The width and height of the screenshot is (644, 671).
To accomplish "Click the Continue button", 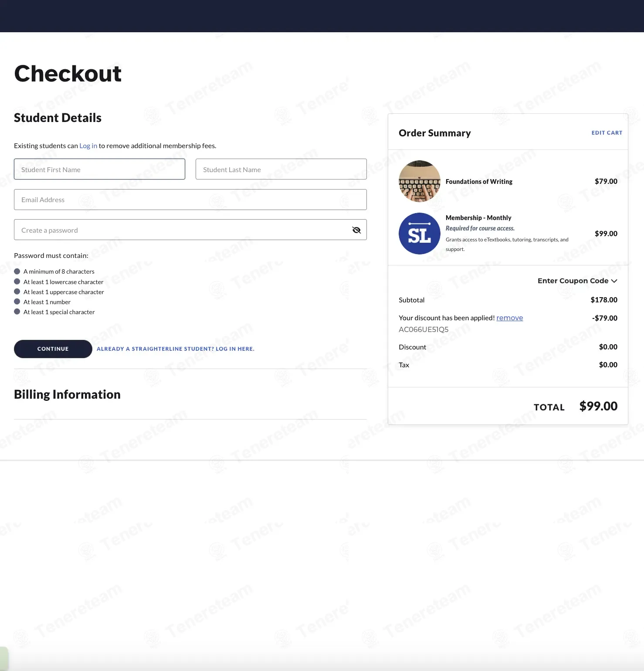I will coord(53,349).
